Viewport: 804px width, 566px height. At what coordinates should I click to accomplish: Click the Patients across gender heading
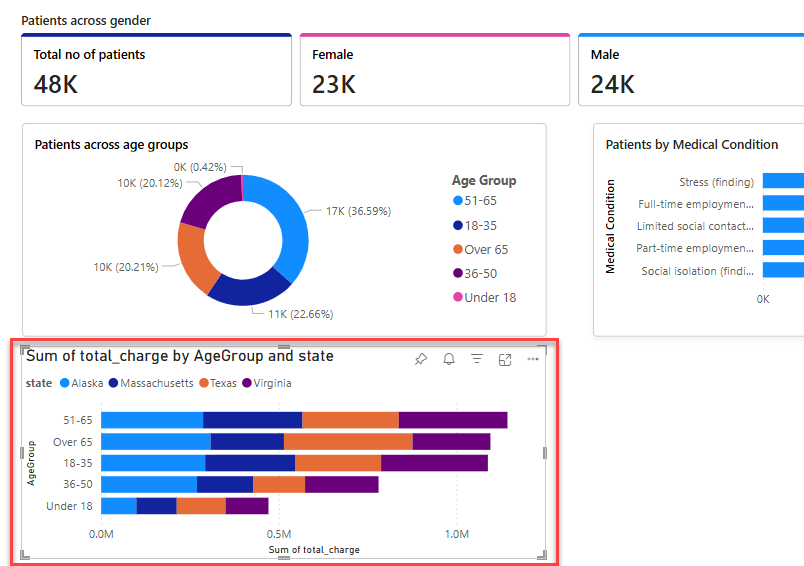click(86, 21)
